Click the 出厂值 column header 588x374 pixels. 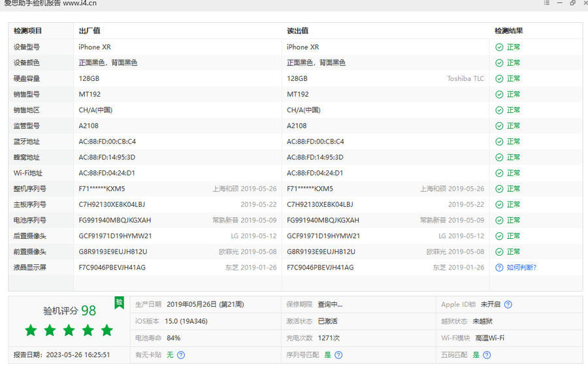[x=90, y=31]
